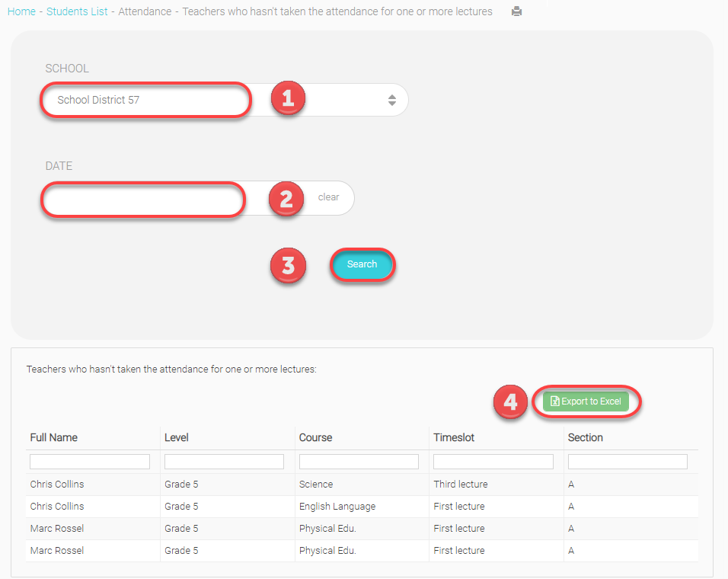Open the School dropdown arrows

click(x=391, y=100)
